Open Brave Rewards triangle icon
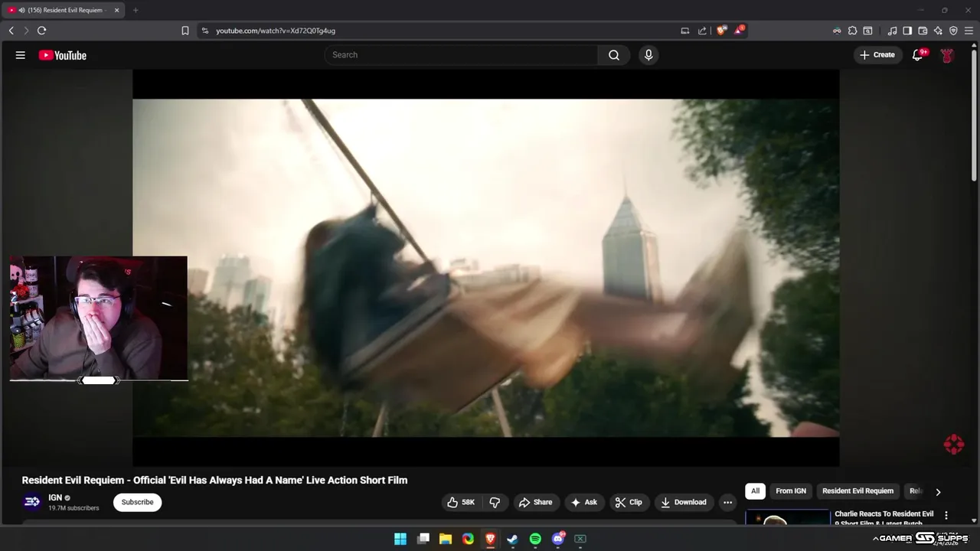Screen dimensions: 980x551 739,31
